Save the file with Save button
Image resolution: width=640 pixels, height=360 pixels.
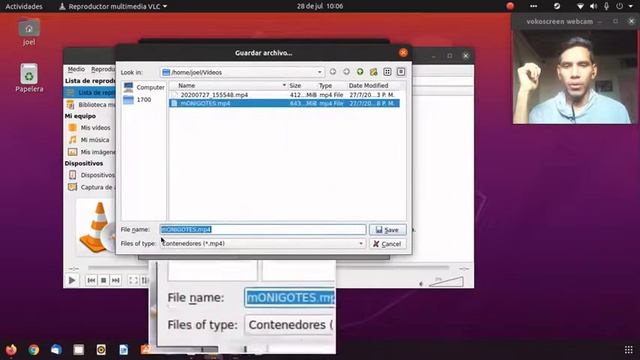tap(388, 230)
